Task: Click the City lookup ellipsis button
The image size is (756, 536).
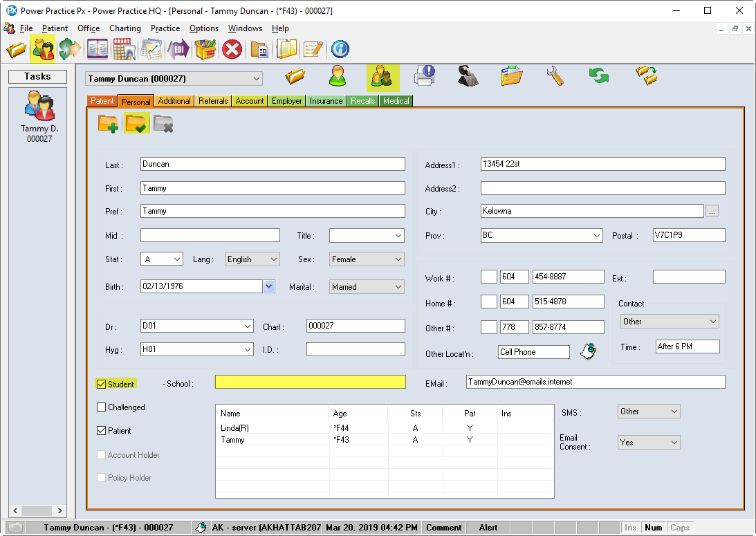Action: pyautogui.click(x=712, y=212)
